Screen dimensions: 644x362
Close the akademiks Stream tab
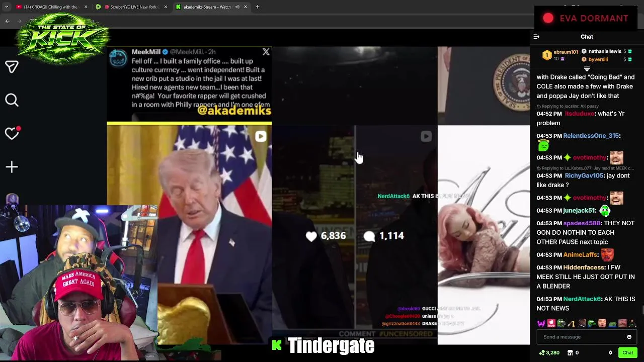pyautogui.click(x=246, y=7)
